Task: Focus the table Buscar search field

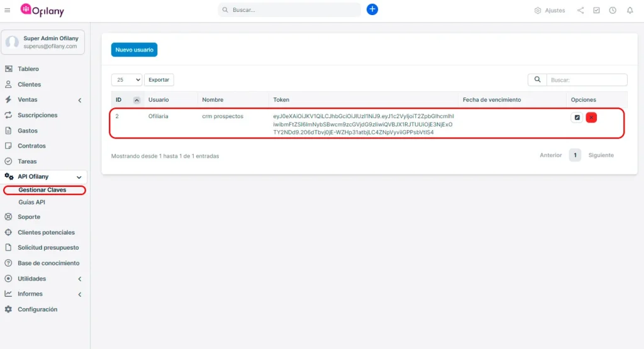Action: pyautogui.click(x=586, y=80)
